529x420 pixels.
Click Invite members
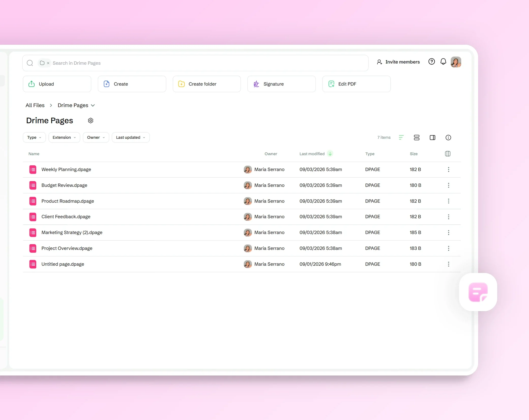[x=398, y=62]
